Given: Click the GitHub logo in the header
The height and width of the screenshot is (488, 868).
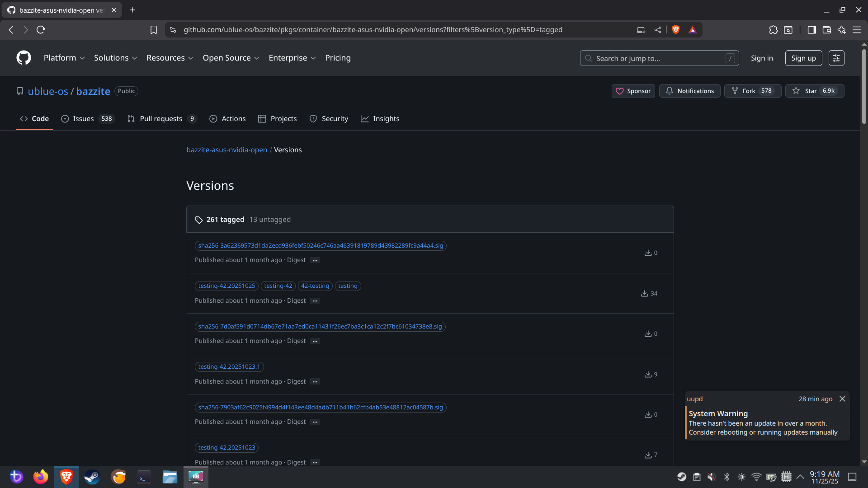Looking at the screenshot, I should pyautogui.click(x=24, y=58).
